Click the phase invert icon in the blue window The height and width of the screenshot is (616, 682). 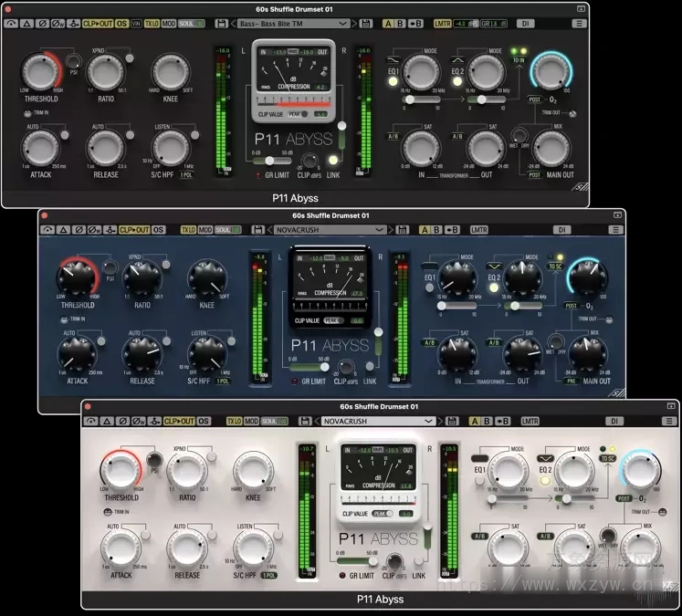coord(79,230)
